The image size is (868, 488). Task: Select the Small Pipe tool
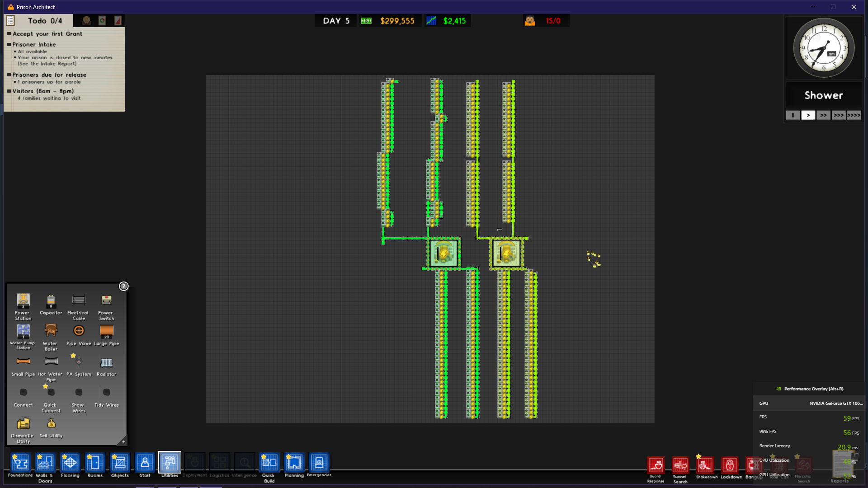click(x=23, y=366)
